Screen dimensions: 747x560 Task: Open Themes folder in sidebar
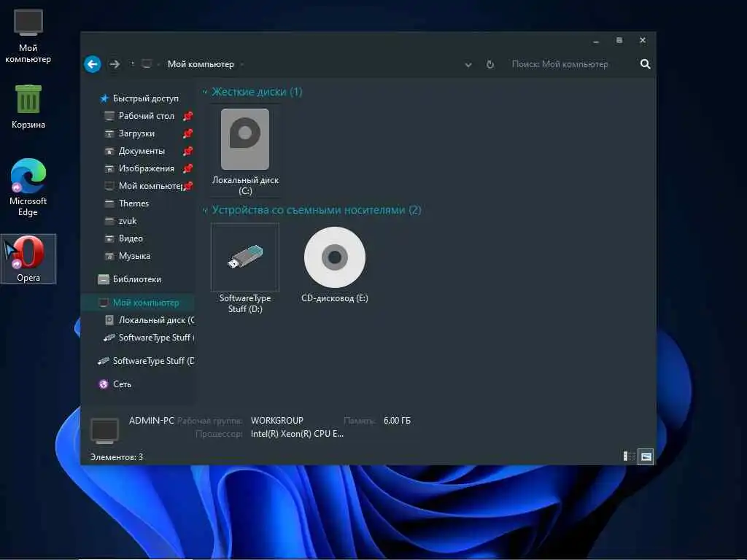[127, 204]
